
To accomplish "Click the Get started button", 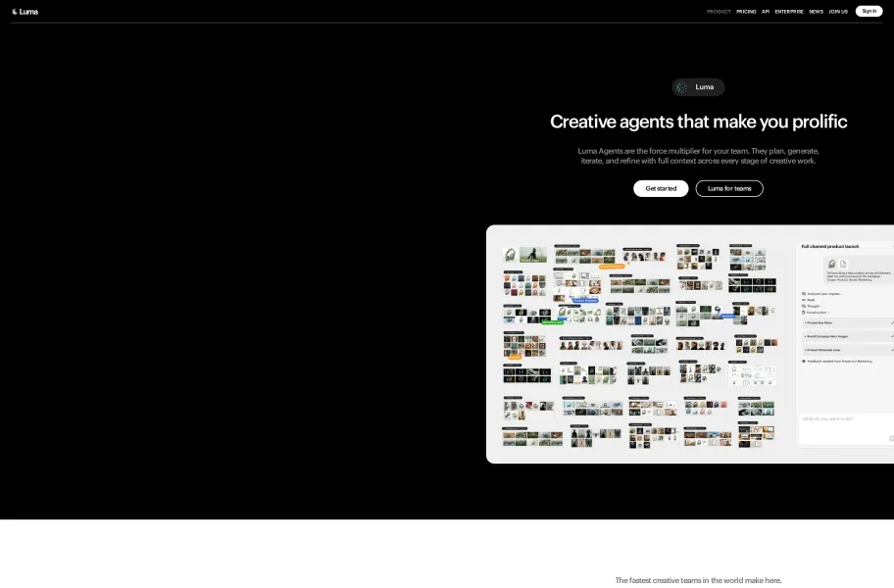I will (661, 188).
